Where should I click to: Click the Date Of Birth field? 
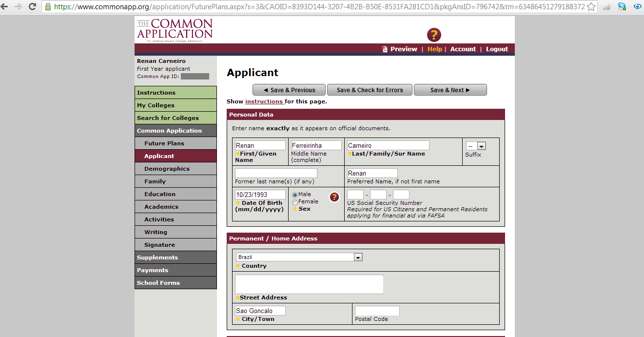260,195
